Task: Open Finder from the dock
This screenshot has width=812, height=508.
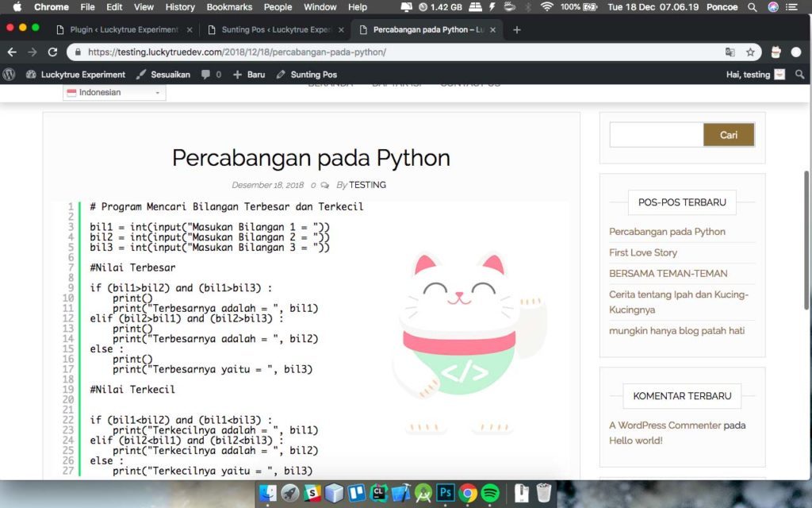Action: 268,493
